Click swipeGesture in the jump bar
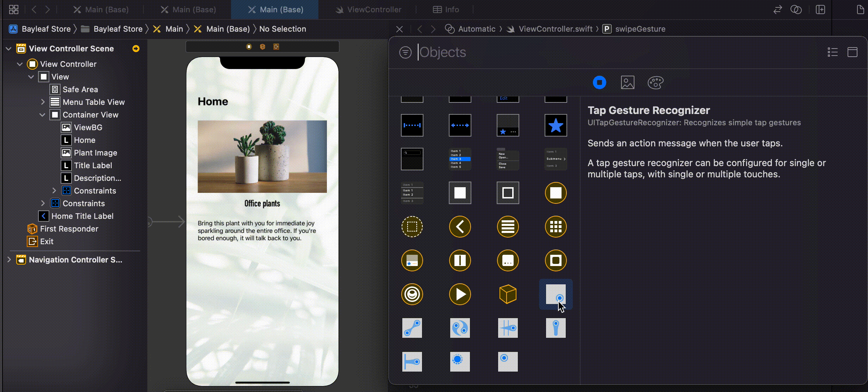 pos(640,29)
